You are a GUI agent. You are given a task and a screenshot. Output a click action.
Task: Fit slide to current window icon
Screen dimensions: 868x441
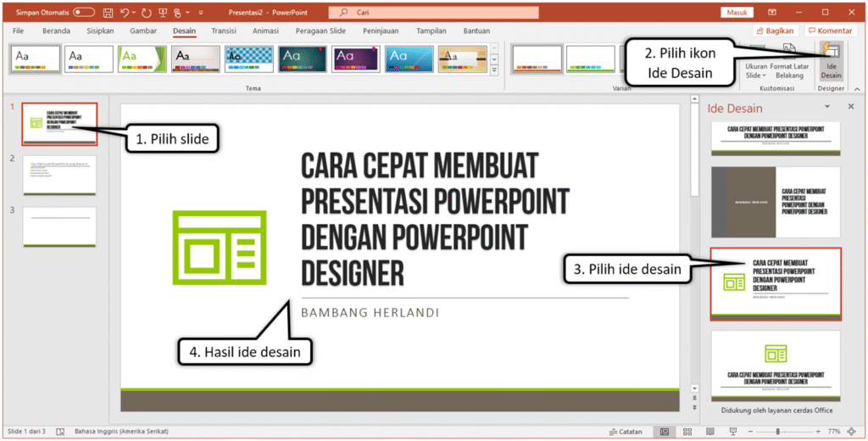(x=852, y=431)
